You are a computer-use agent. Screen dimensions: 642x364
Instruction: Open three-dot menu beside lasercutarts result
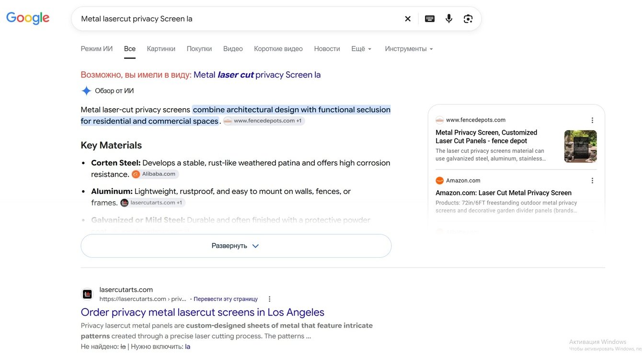(x=269, y=299)
